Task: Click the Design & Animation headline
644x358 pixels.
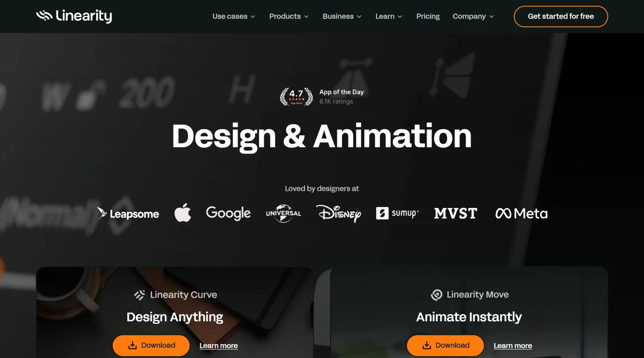Action: point(322,137)
